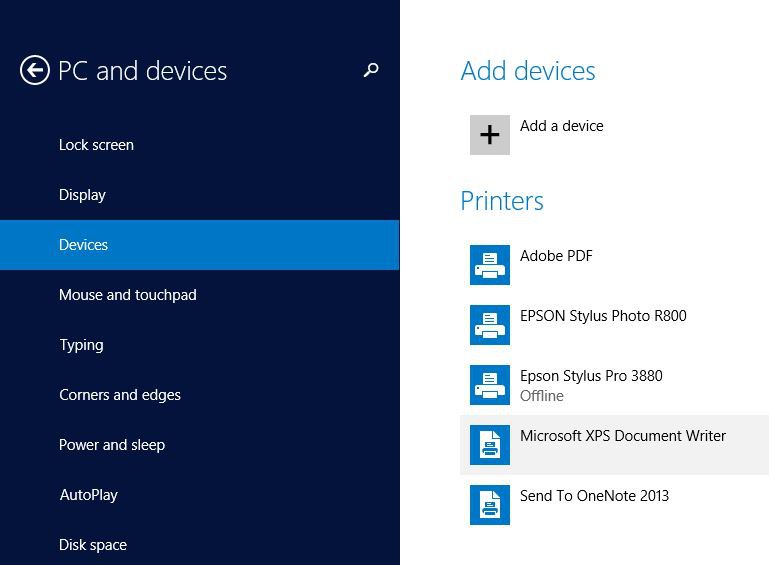Click the 'Add a device' label
Image resolution: width=769 pixels, height=565 pixels.
coord(562,126)
